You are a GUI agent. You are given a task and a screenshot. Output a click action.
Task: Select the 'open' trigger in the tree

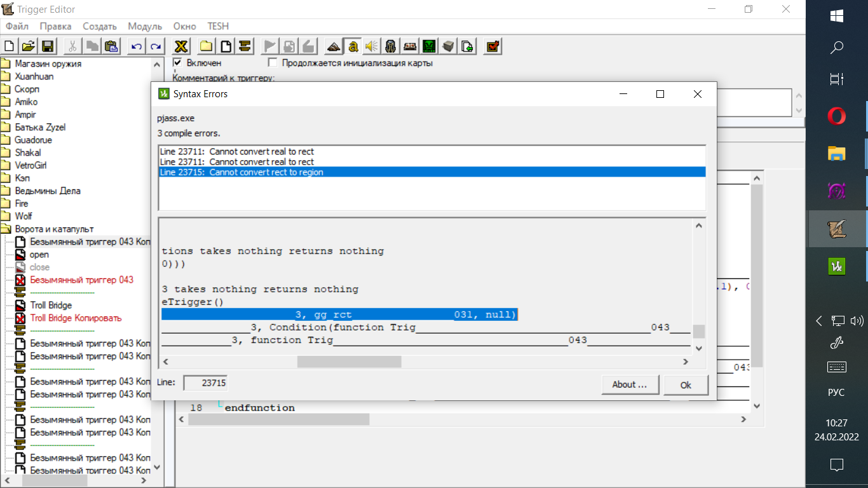[39, 254]
